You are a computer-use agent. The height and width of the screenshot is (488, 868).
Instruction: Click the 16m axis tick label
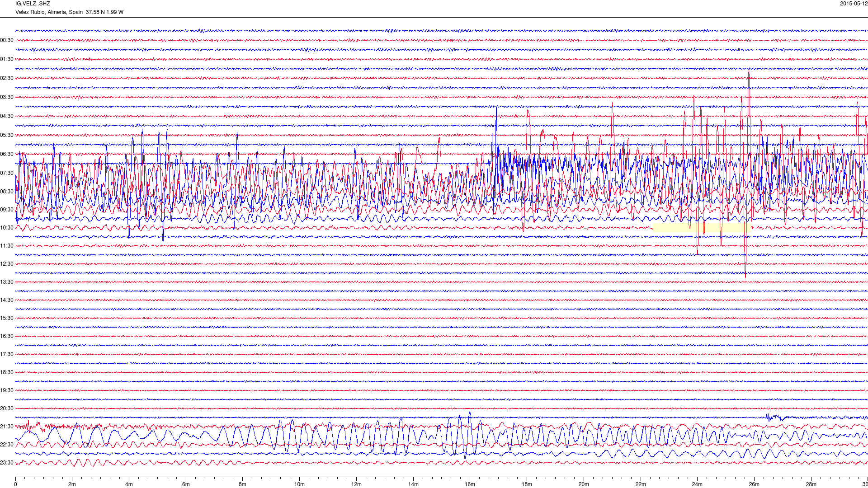coord(470,484)
